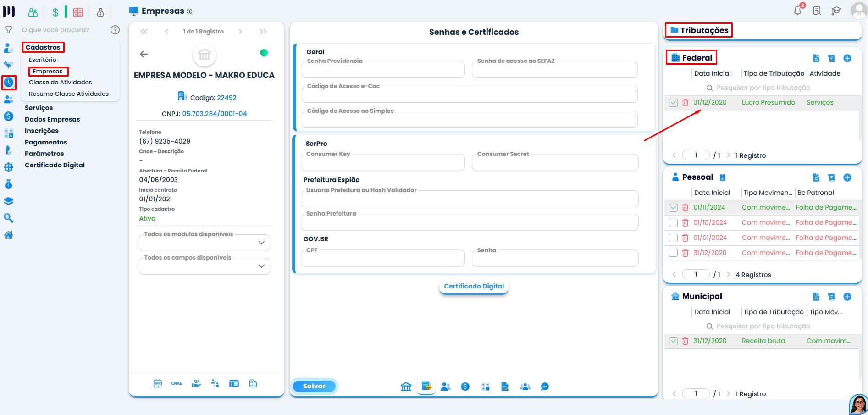Click the help question mark icon
The height and width of the screenshot is (415, 868).
tap(115, 30)
